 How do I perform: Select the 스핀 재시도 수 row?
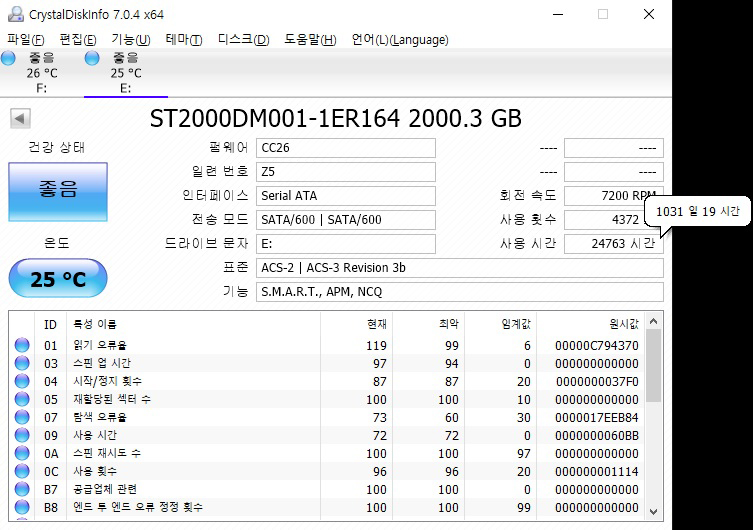[327, 453]
